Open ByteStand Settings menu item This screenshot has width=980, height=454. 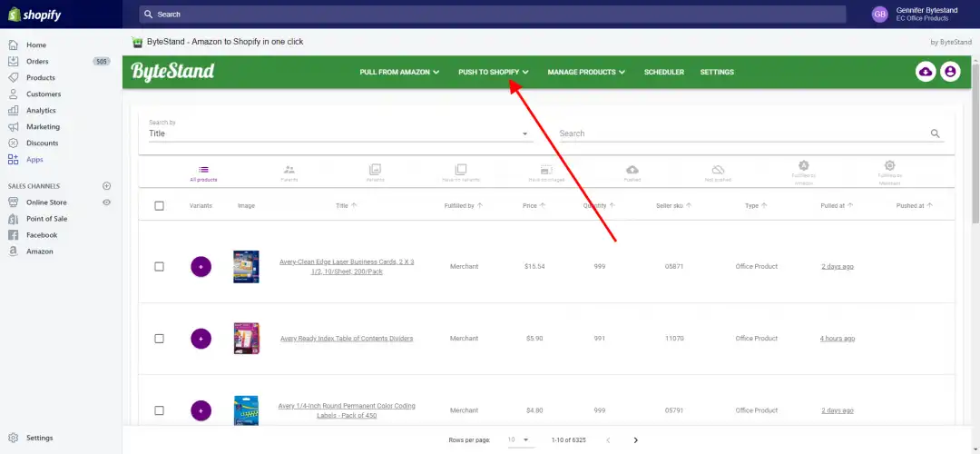tap(717, 72)
